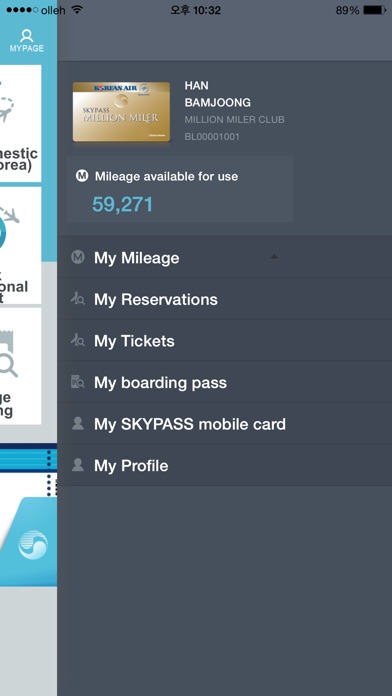Collapse the My Mileage arrow
Viewport: 392px width, 696px height.
click(x=274, y=256)
